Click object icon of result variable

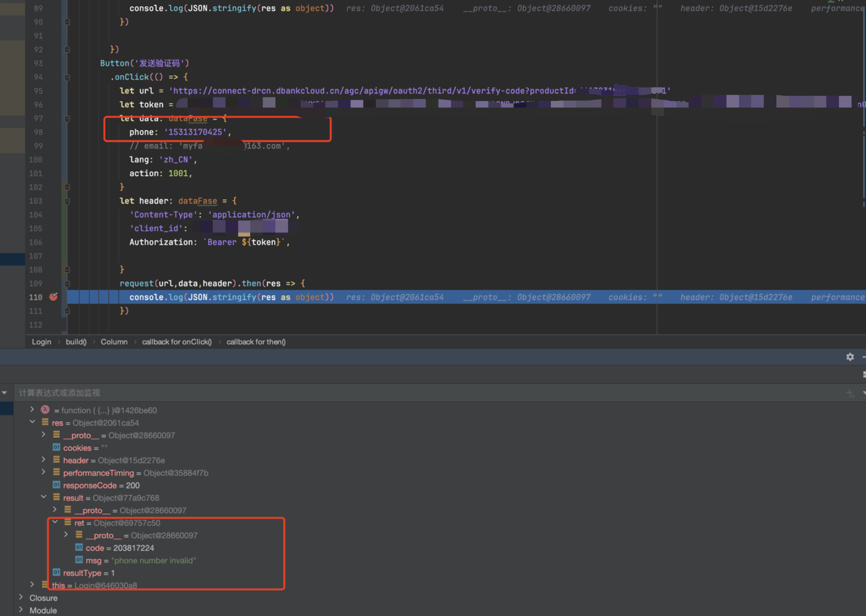(x=57, y=498)
